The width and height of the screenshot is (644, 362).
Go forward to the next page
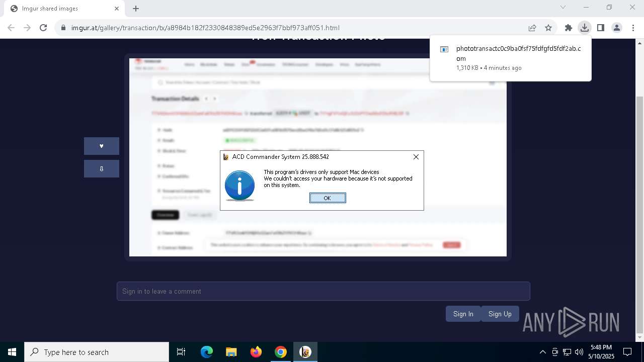coord(27,28)
